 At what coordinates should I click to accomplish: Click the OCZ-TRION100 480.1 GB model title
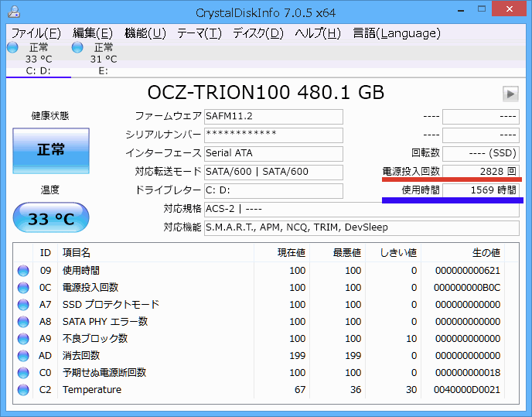click(266, 92)
